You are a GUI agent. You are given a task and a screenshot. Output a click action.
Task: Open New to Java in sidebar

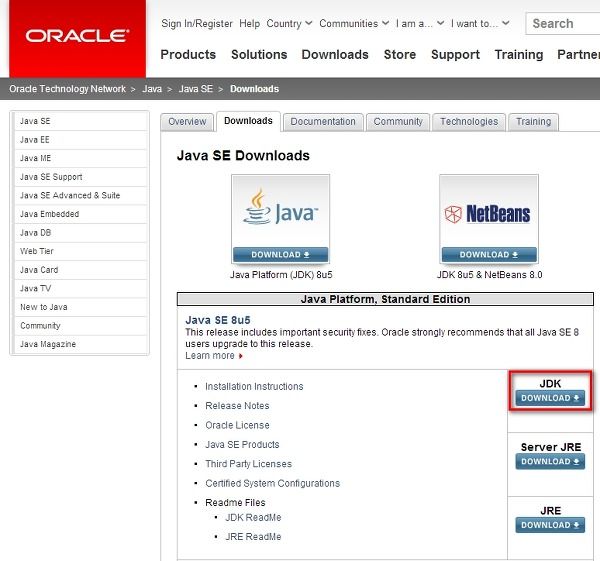[x=80, y=307]
